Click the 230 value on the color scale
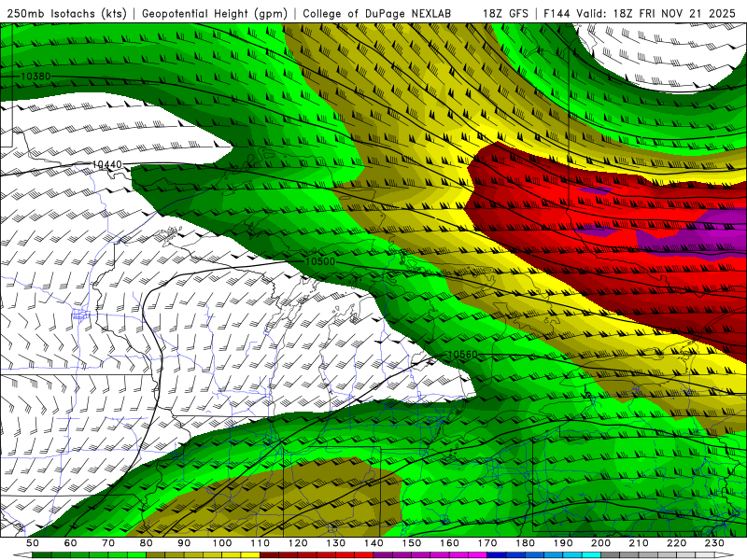The height and width of the screenshot is (560, 747). pyautogui.click(x=714, y=543)
